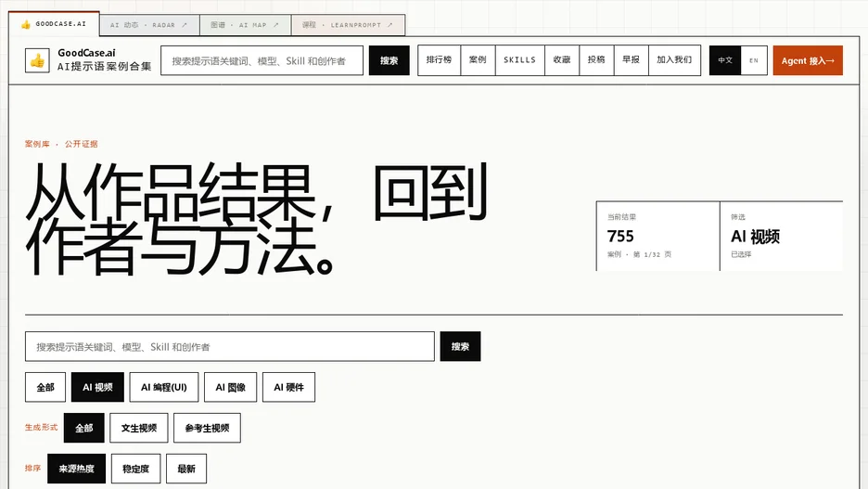Click the AI 视频 selected filter card
Viewport: 868px width, 489px height.
781,236
